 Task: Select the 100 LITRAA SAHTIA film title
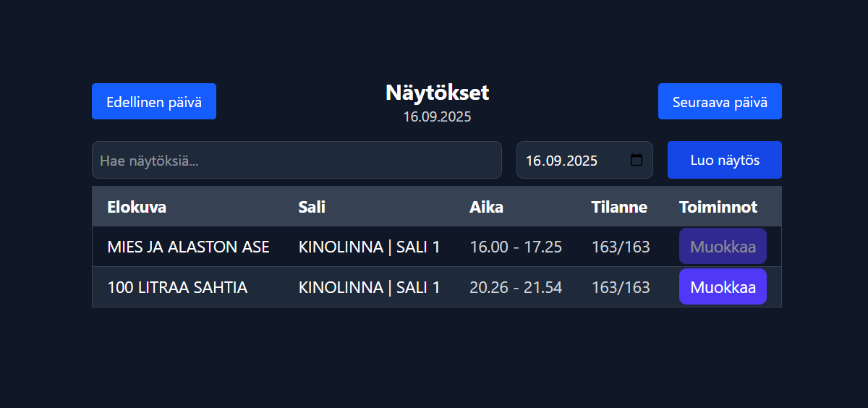[x=177, y=287]
